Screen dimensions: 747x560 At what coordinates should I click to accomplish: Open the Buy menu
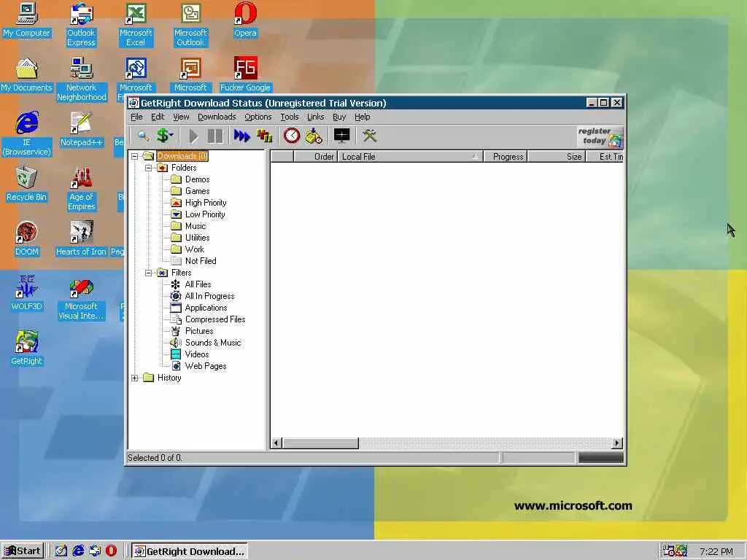tap(339, 117)
